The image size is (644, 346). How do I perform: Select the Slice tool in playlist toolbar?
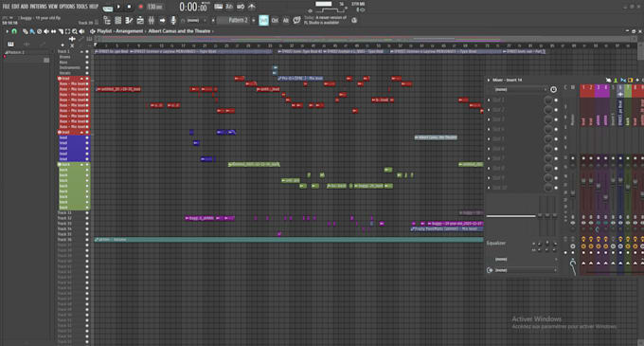tap(61, 31)
